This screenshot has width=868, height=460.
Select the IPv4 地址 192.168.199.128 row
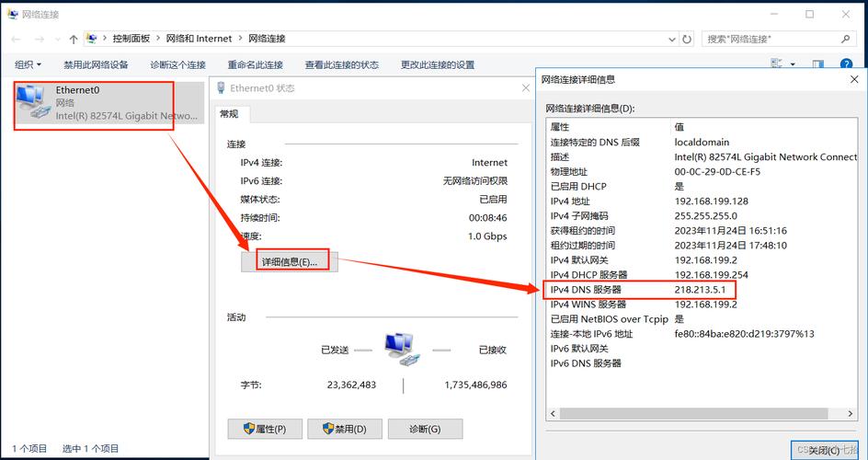(x=702, y=201)
